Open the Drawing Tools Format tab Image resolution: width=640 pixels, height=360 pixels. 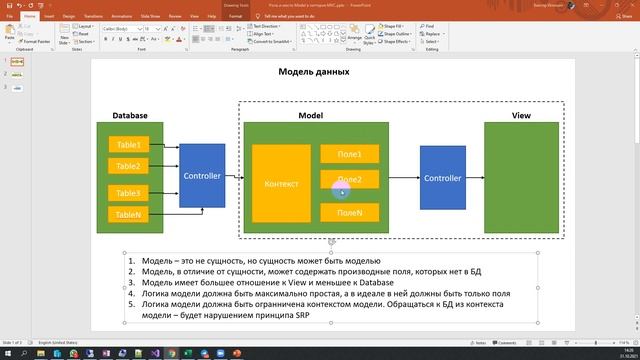tap(235, 16)
